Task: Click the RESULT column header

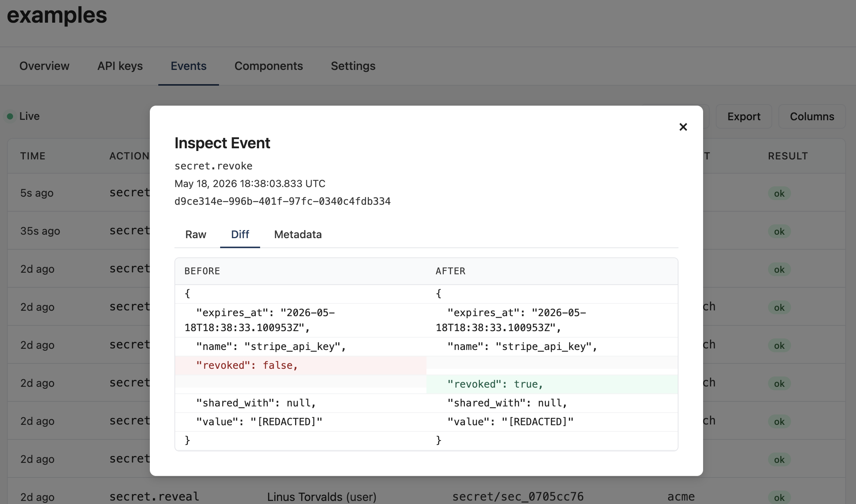Action: pos(788,156)
